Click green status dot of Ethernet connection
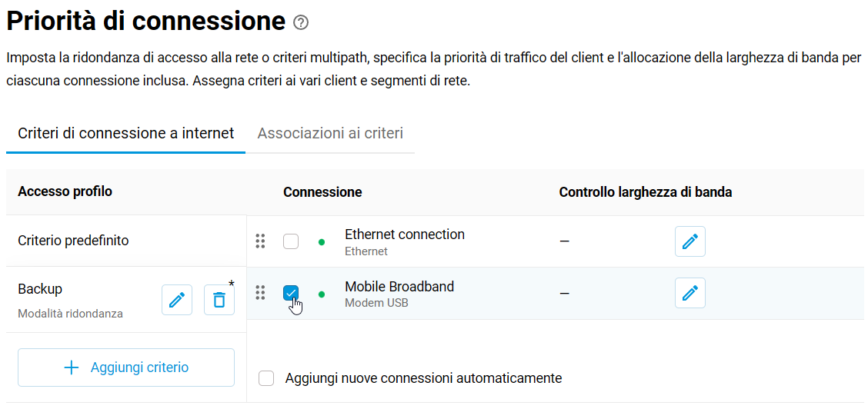 322,242
